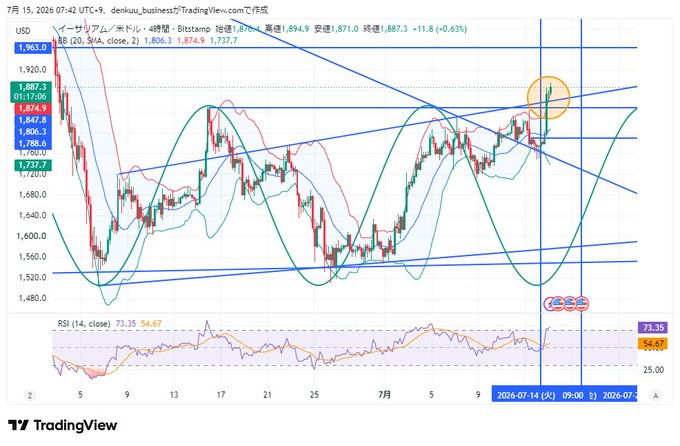The width and height of the screenshot is (680, 446).
Task: Click the orange 54.67 RSI axis label
Action: [x=653, y=344]
